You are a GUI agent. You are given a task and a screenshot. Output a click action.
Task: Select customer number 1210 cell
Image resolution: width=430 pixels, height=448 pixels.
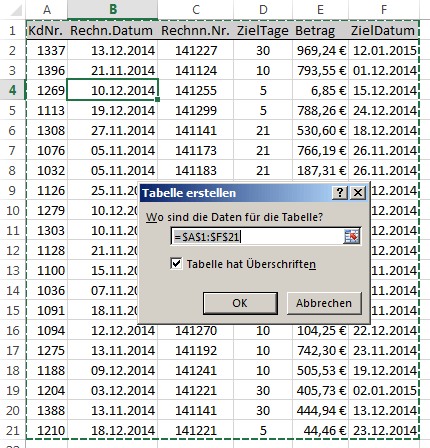tap(47, 430)
